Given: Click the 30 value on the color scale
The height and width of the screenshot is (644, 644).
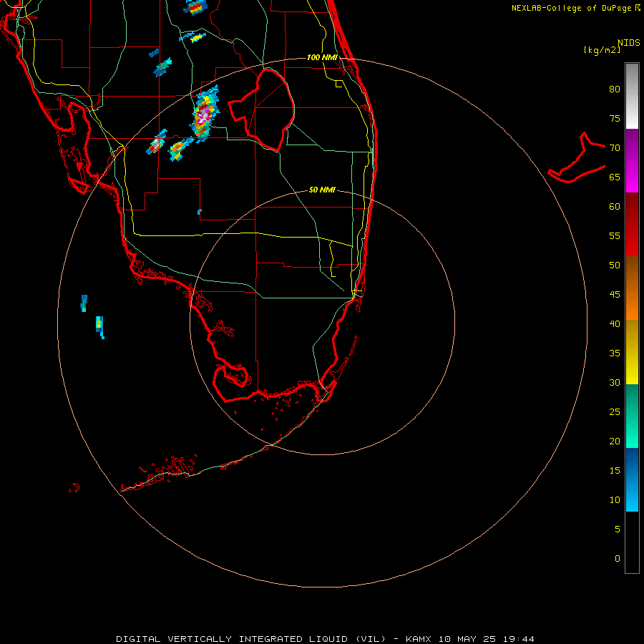Looking at the screenshot, I should pyautogui.click(x=615, y=382).
